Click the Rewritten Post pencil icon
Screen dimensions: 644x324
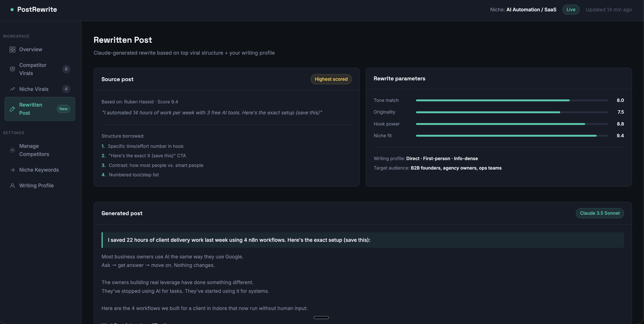[12, 109]
